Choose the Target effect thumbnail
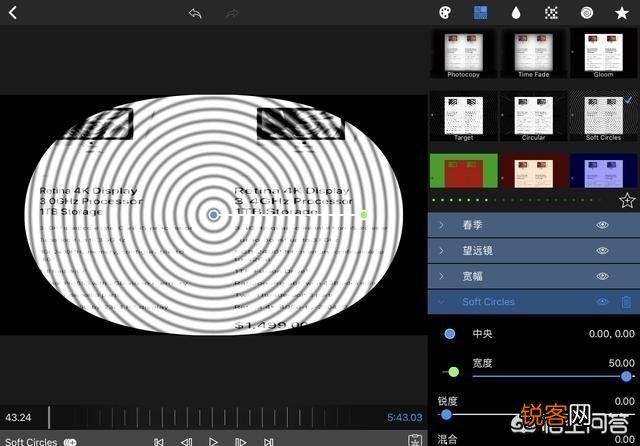The image size is (640, 446). pyautogui.click(x=463, y=117)
